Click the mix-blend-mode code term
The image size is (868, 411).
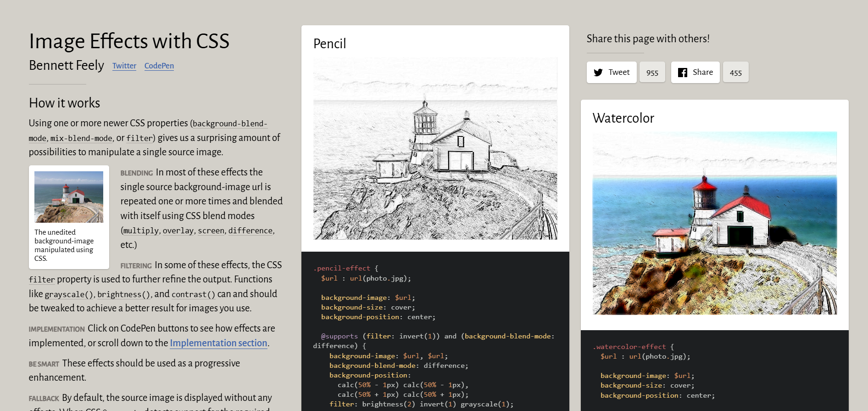point(81,138)
